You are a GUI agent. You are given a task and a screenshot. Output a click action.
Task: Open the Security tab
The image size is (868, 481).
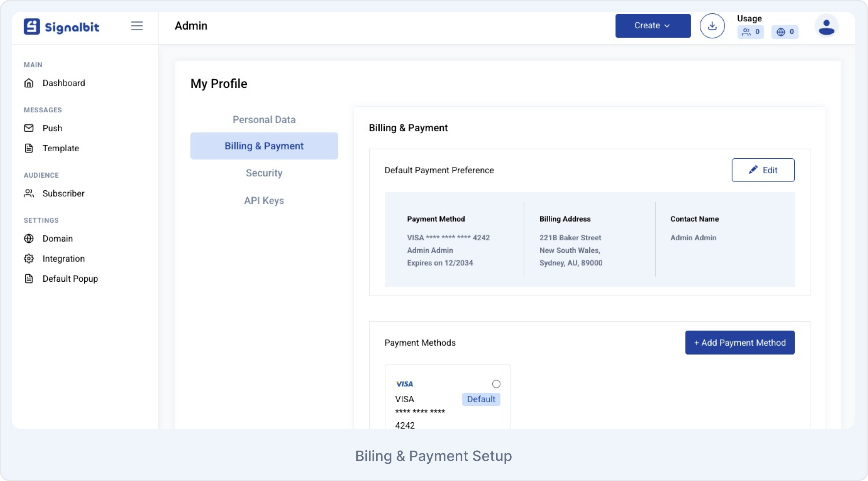264,173
